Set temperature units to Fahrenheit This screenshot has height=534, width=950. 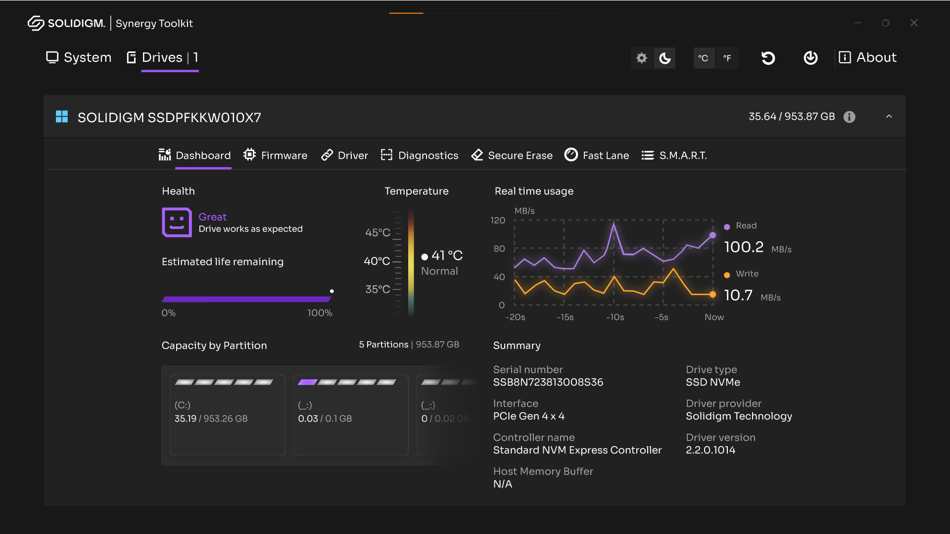click(x=727, y=58)
